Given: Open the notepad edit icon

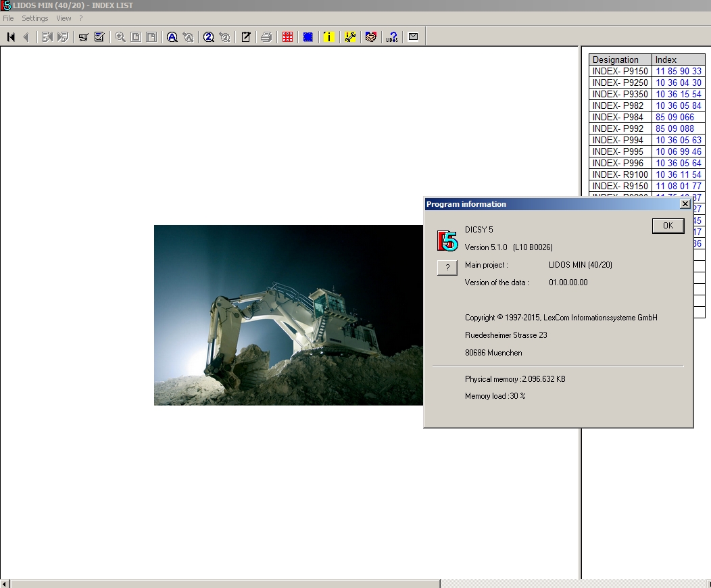Looking at the screenshot, I should click(245, 37).
